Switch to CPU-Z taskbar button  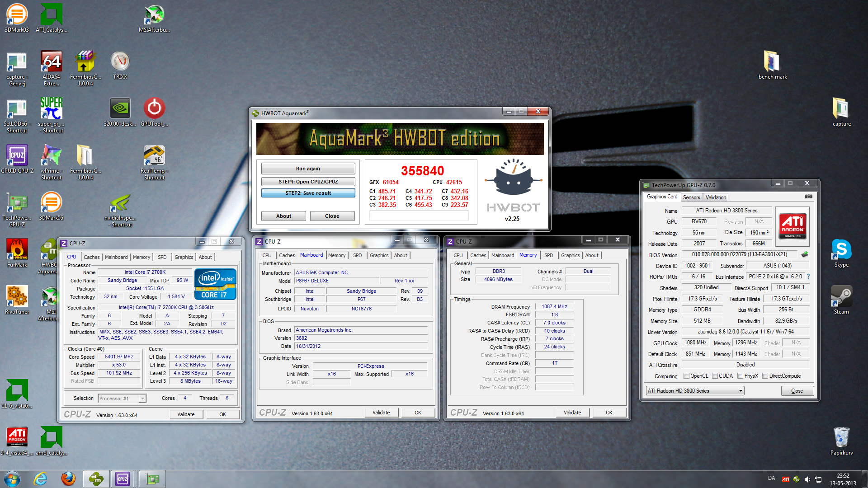[x=123, y=479]
